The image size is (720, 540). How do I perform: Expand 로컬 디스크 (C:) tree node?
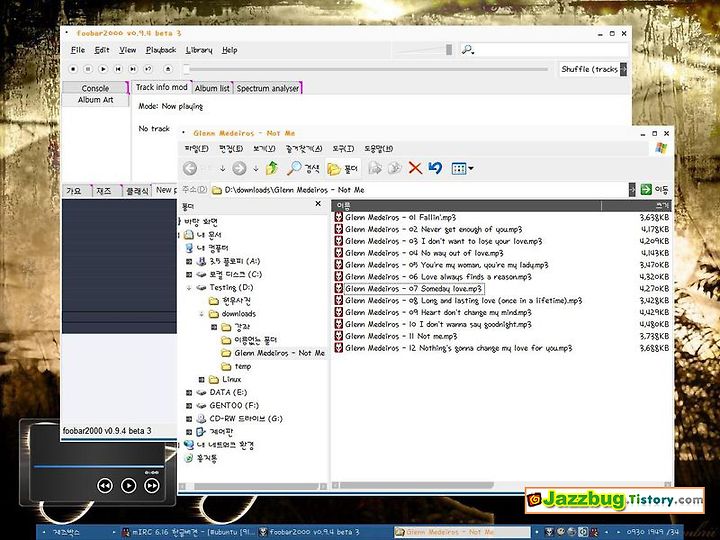[x=189, y=275]
